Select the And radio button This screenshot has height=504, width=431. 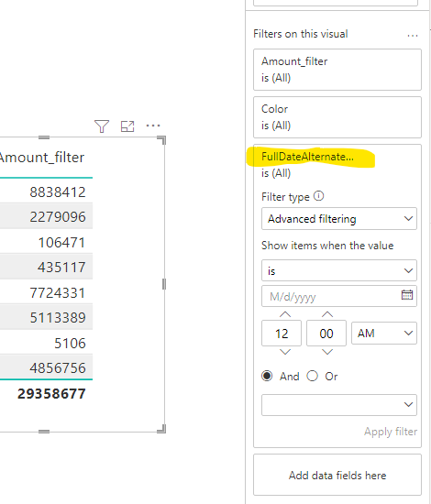coord(267,376)
